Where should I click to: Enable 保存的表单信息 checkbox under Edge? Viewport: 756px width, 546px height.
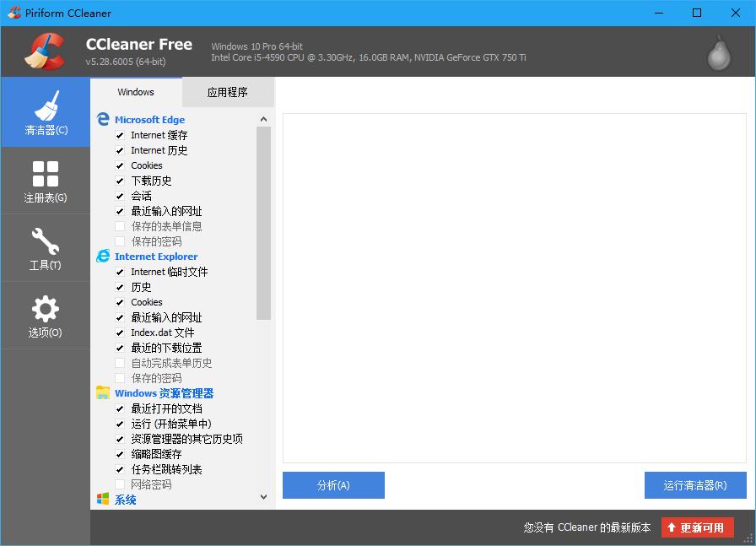[120, 226]
